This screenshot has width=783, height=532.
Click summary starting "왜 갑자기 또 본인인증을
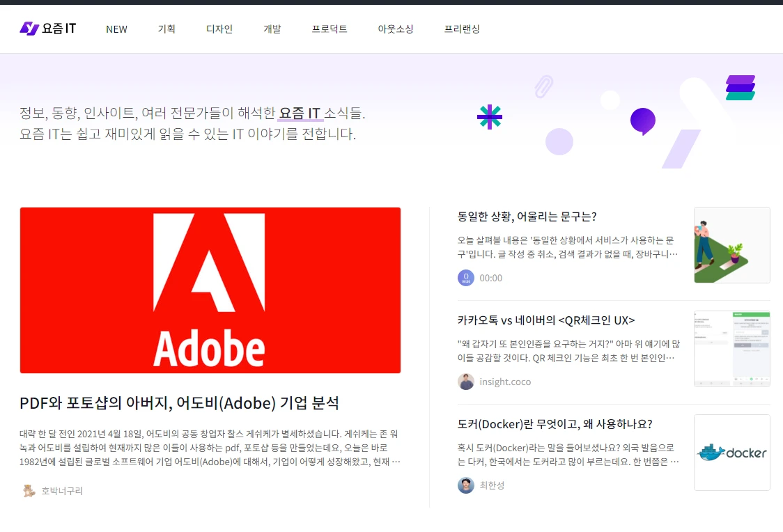click(x=568, y=351)
